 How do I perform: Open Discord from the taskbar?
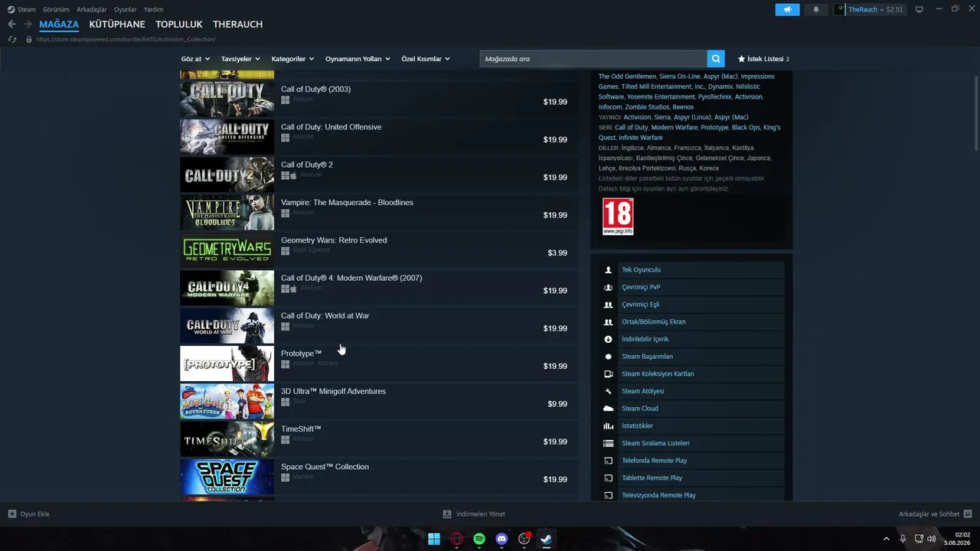pos(501,539)
